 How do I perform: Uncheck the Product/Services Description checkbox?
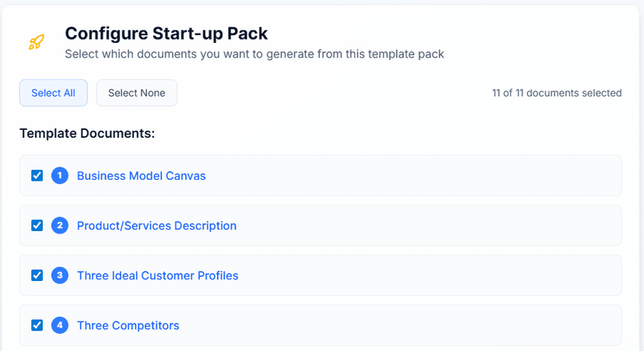pyautogui.click(x=37, y=225)
